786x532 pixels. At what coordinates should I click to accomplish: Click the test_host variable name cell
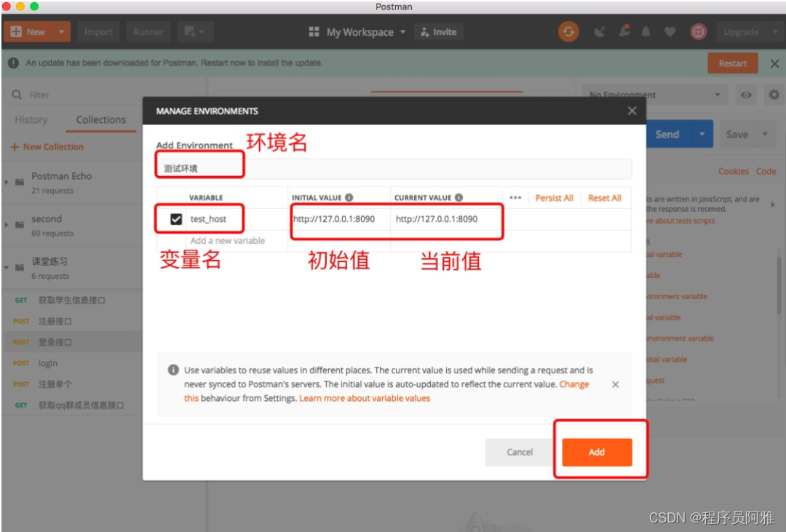[x=236, y=219]
